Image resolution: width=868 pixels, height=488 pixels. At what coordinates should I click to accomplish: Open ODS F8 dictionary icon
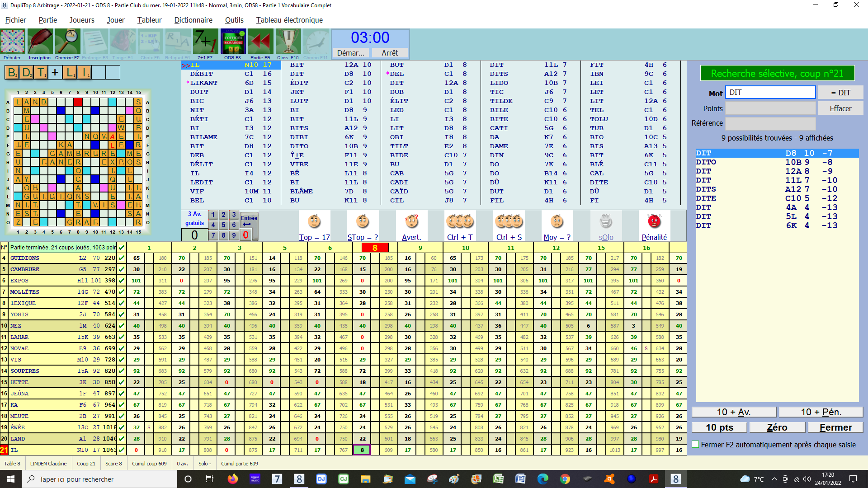[233, 42]
